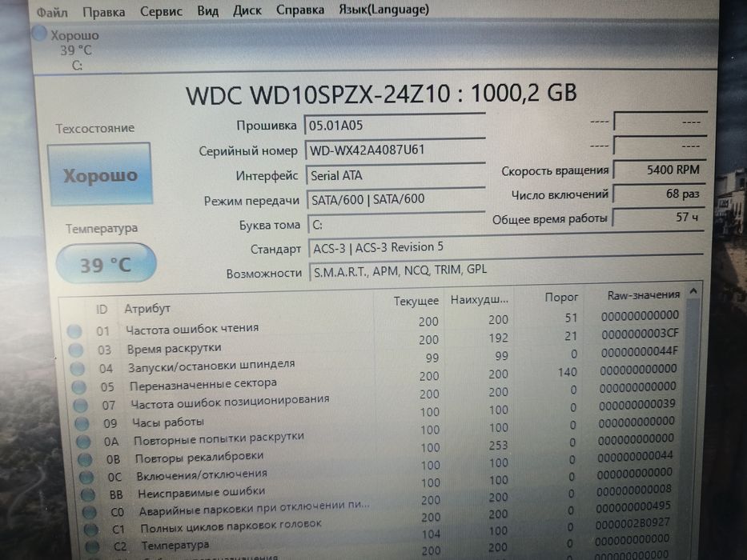Click the 68 раз power-on count field
Image resolution: width=747 pixels, height=560 pixels.
tap(658, 194)
